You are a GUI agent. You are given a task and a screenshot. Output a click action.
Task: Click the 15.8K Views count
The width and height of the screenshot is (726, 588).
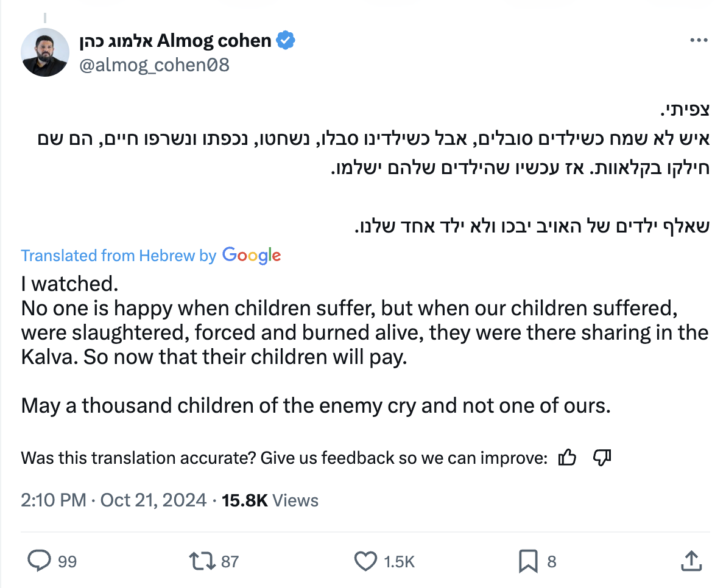click(270, 500)
